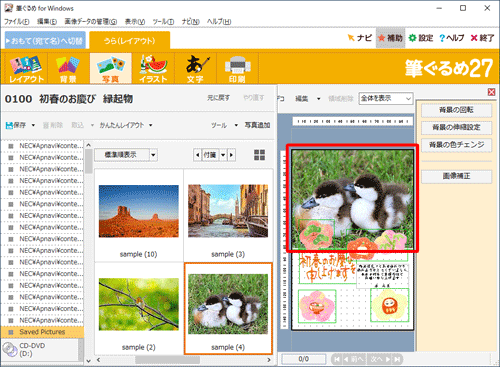
Task: Switch thumbnail grid view icon
Action: click(259, 155)
